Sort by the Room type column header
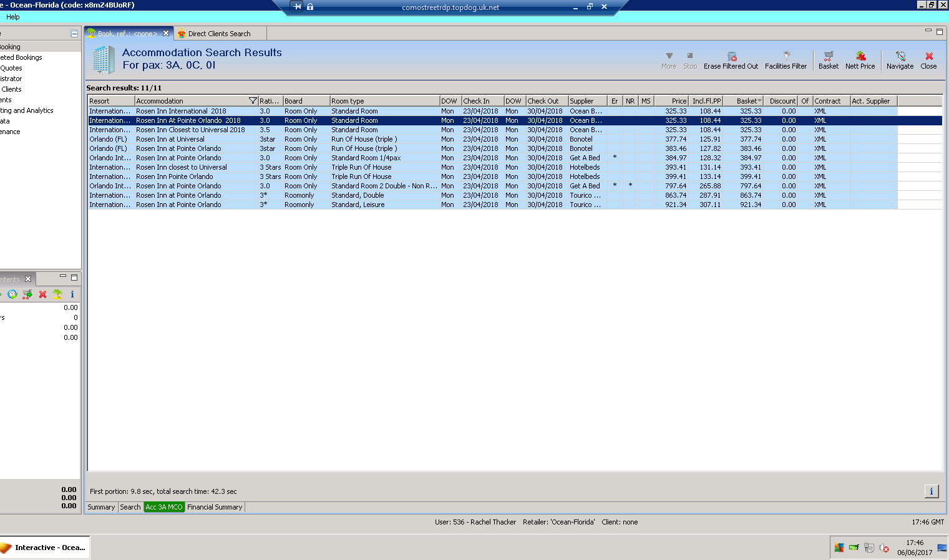Screen dimensions: 949x560 pyautogui.click(x=384, y=101)
